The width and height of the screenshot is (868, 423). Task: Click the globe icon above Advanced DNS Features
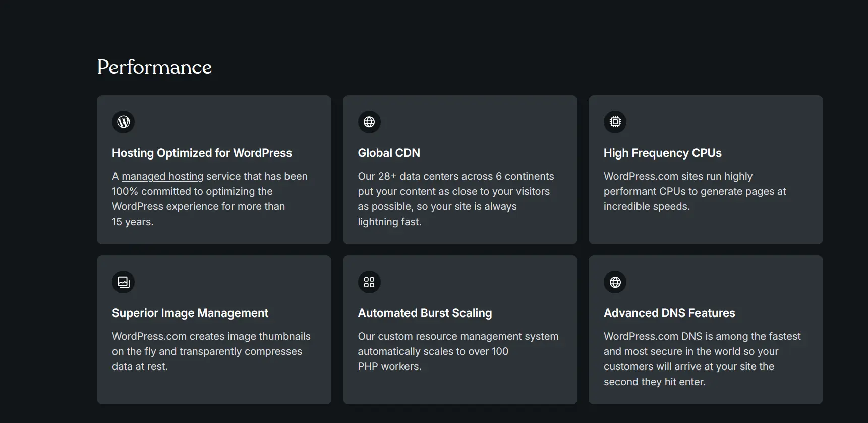[615, 282]
